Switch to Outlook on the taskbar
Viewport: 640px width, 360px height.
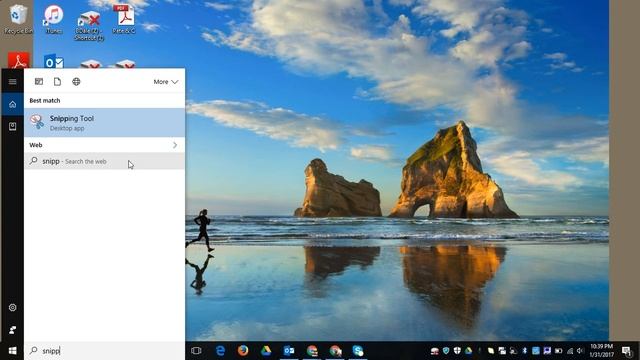coord(289,351)
